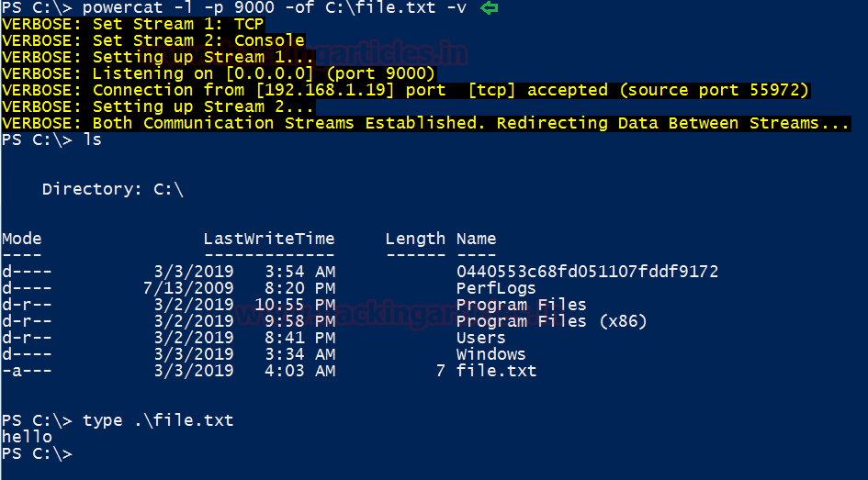Click the Length column header
This screenshot has width=868, height=480.
coord(415,239)
